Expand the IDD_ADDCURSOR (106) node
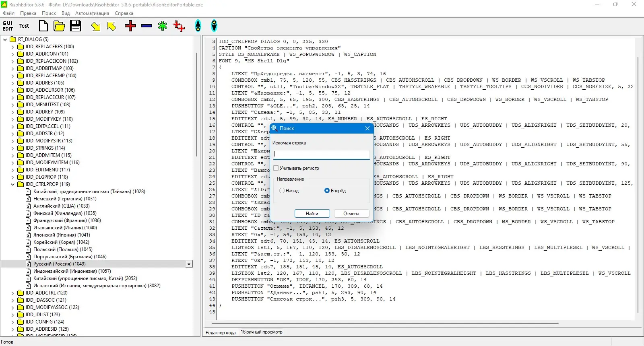Viewport: 644px width, 346px height. [12, 90]
